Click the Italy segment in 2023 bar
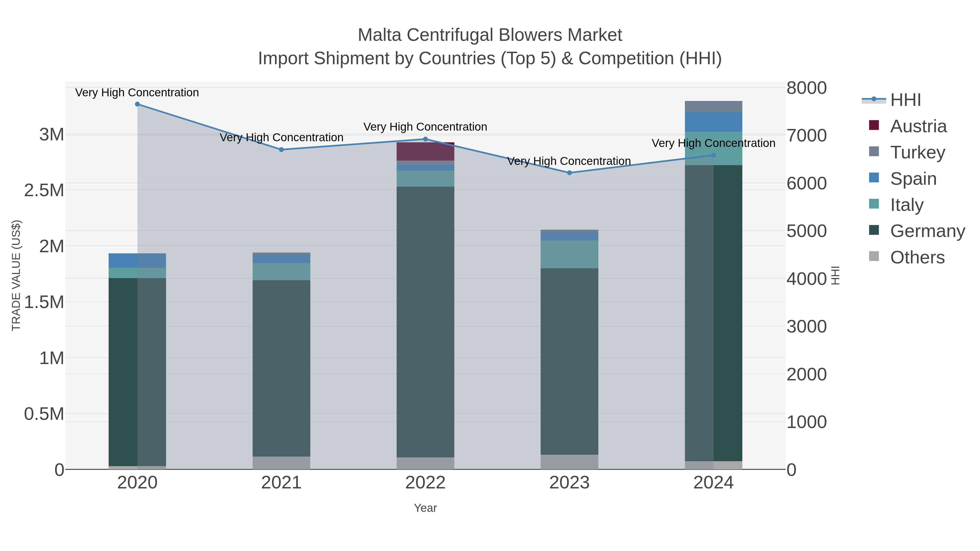The width and height of the screenshot is (980, 551). [569, 254]
